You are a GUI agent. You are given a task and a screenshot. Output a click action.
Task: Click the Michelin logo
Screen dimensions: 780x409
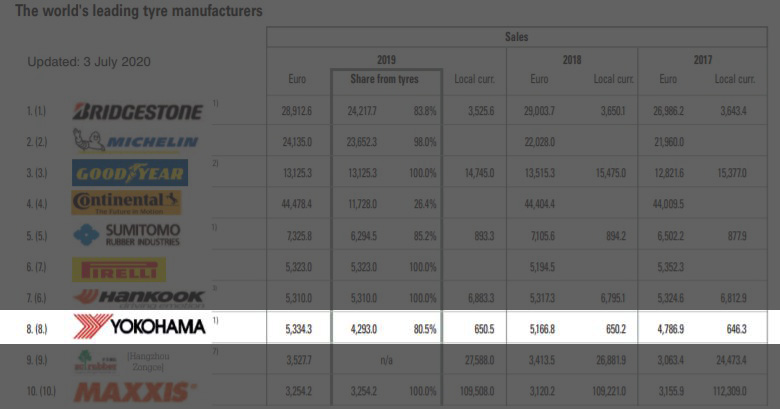click(x=135, y=140)
